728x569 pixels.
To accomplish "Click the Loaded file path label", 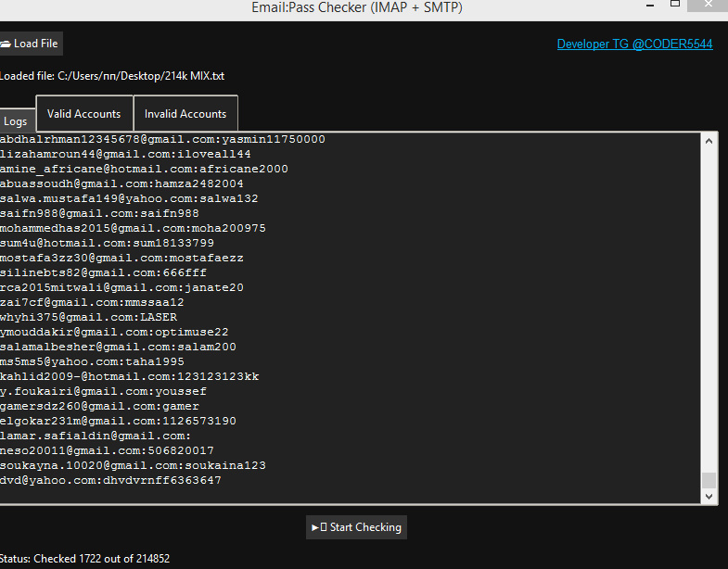I will [112, 76].
